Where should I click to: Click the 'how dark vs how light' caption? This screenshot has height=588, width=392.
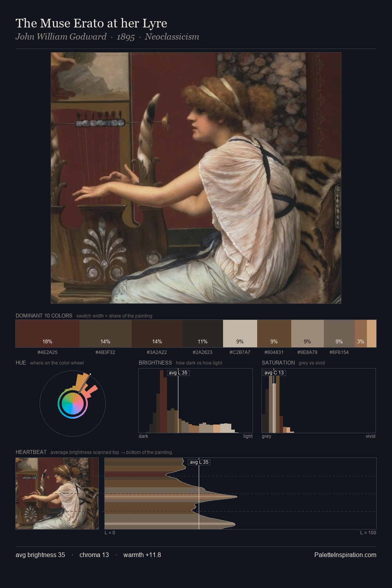pos(199,363)
